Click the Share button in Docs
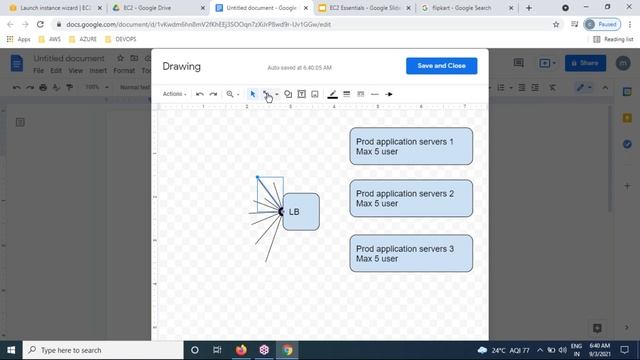640x360 pixels. pyautogui.click(x=585, y=63)
